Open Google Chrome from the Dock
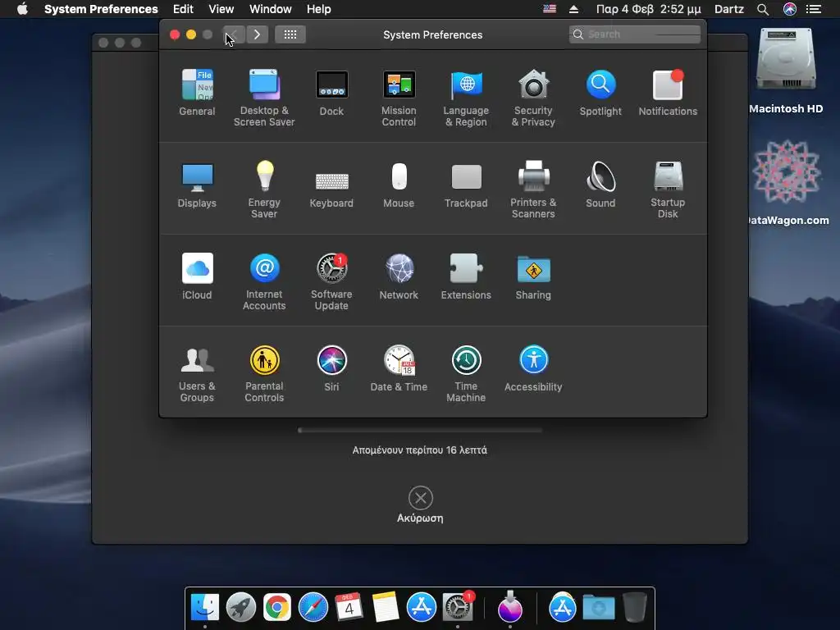This screenshot has width=840, height=630. (277, 608)
